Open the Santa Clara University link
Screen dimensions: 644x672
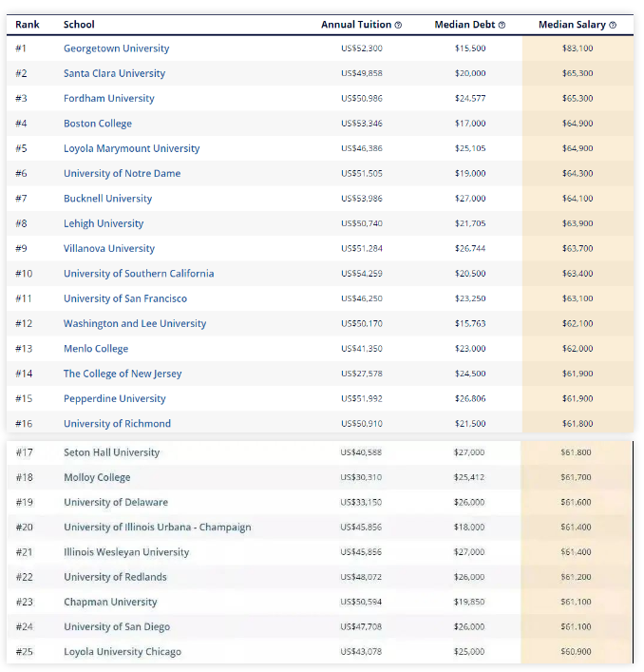tap(114, 73)
